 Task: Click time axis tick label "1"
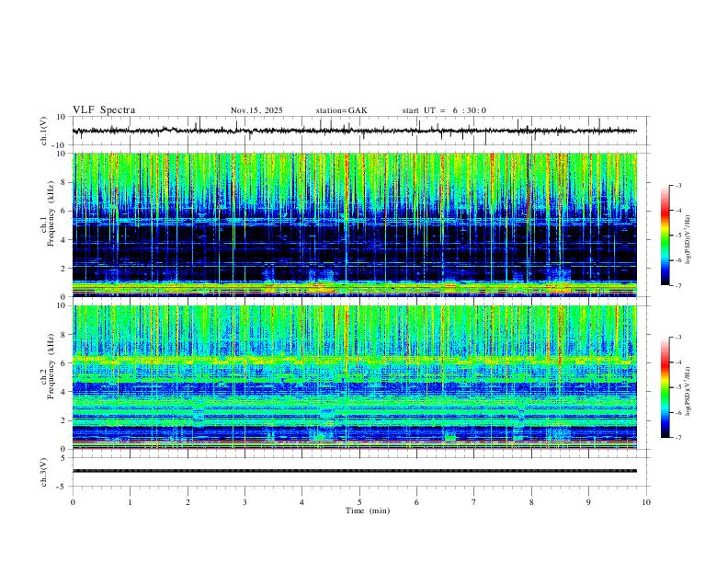click(x=130, y=502)
